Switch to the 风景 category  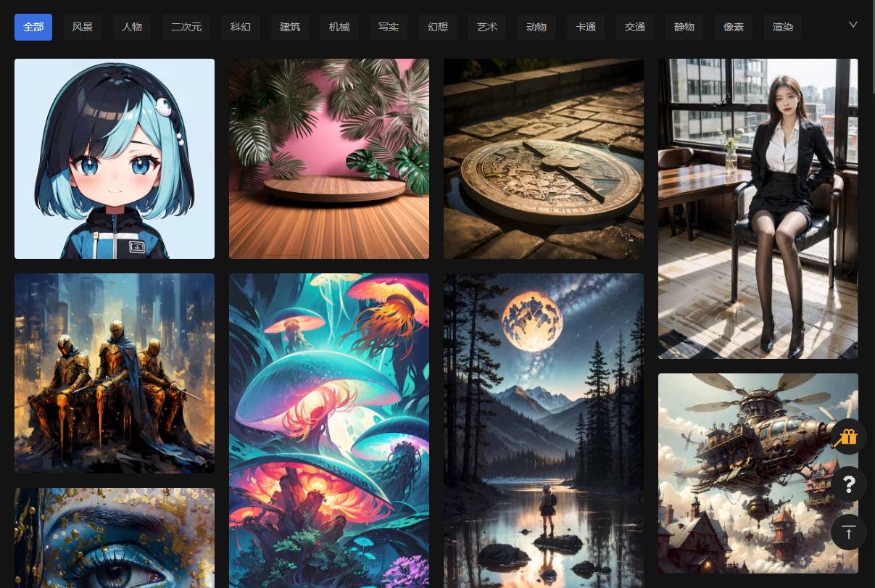(83, 28)
